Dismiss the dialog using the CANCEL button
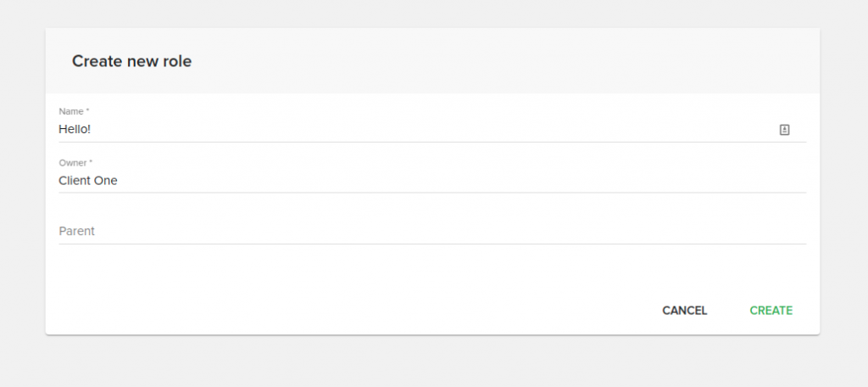The width and height of the screenshot is (868, 387). point(685,311)
